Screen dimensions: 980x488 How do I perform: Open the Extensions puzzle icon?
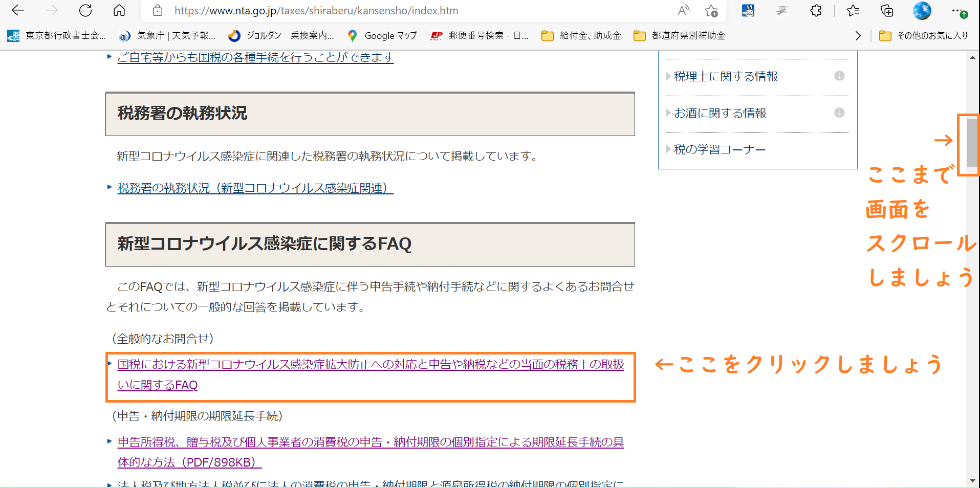click(816, 11)
